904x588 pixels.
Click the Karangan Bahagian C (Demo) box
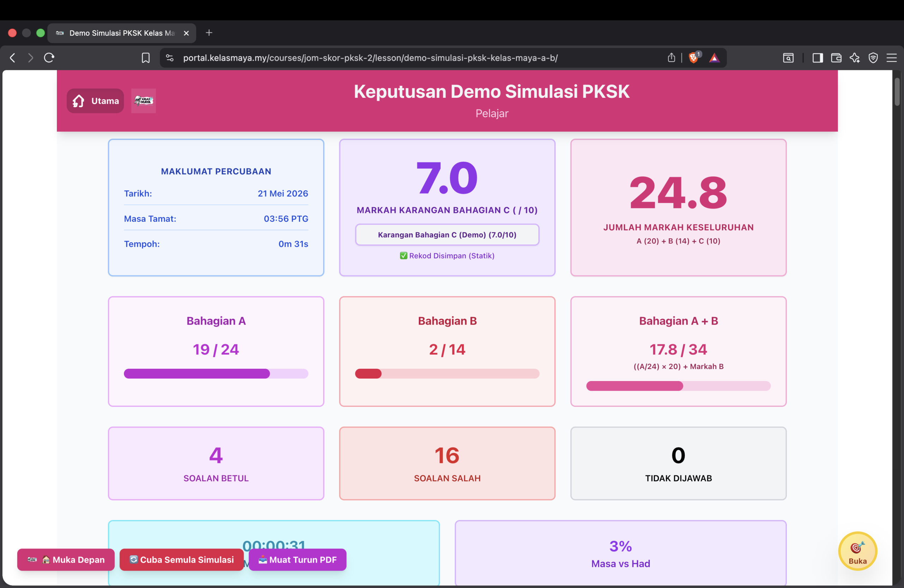[x=447, y=235]
